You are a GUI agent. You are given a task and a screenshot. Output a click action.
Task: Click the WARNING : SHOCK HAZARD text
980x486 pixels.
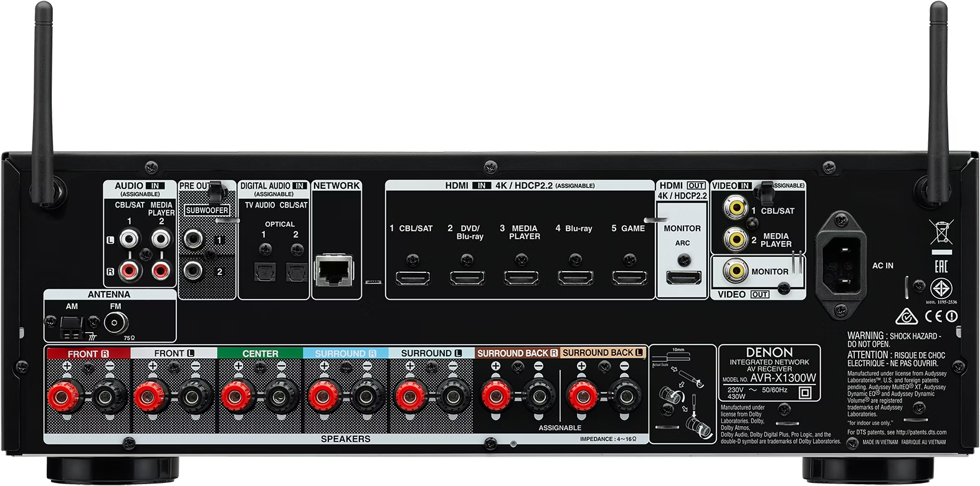[893, 336]
